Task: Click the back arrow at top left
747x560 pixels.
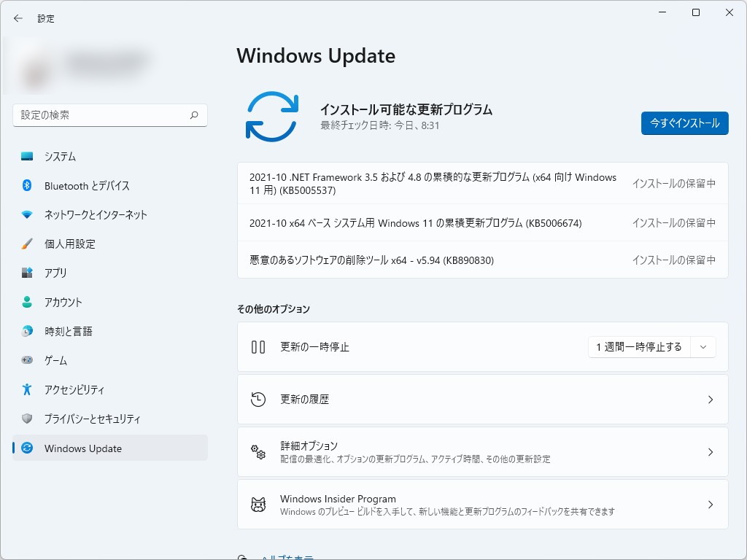Action: [17, 18]
